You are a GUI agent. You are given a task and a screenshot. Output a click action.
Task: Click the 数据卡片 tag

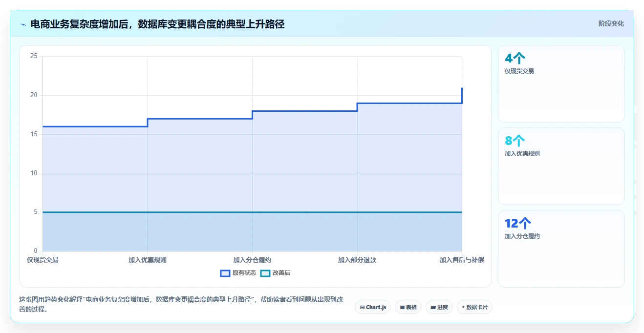coord(474,307)
